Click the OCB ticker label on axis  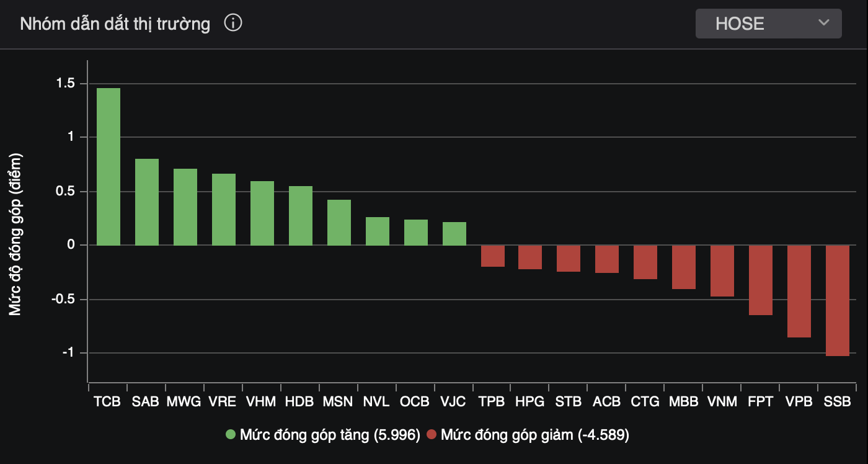click(415, 401)
